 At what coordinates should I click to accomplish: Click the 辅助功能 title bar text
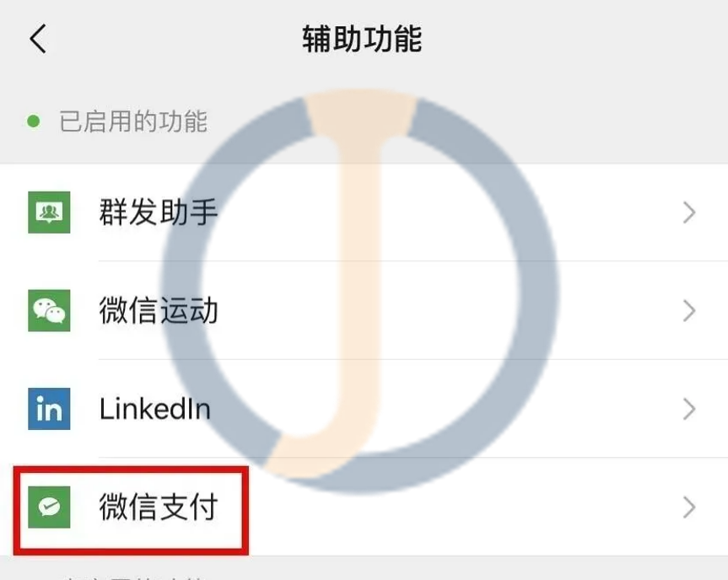[x=363, y=38]
